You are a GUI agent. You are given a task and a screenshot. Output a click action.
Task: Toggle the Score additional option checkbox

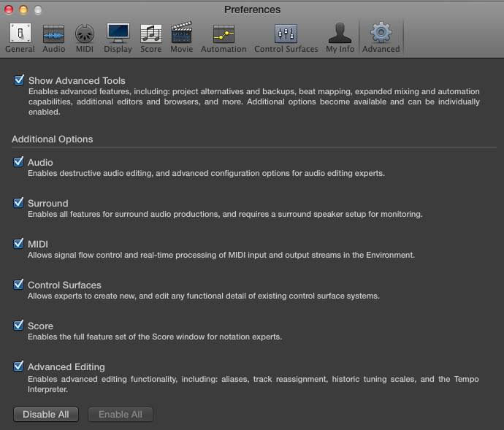point(18,325)
